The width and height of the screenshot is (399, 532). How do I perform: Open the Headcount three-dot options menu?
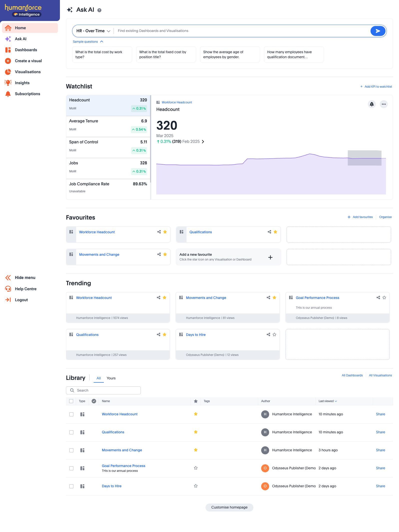pyautogui.click(x=384, y=104)
